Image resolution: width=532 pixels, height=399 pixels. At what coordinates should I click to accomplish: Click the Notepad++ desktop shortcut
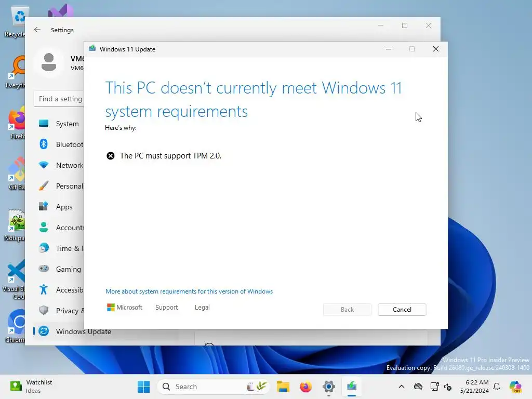[15, 225]
